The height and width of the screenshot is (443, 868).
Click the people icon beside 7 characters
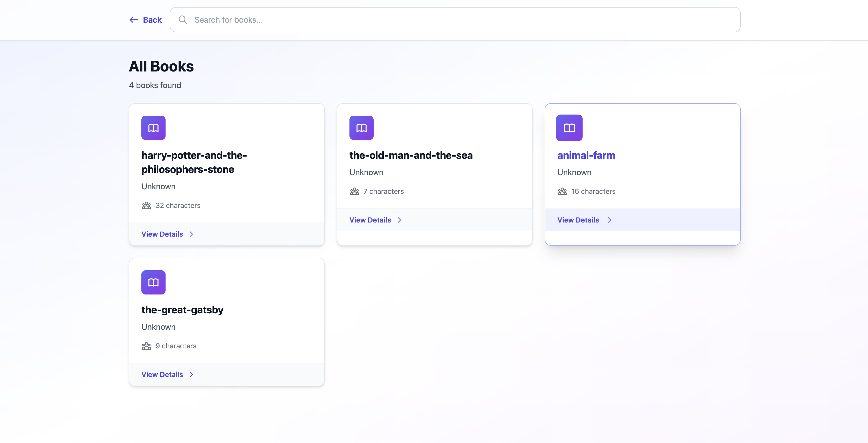pyautogui.click(x=354, y=192)
